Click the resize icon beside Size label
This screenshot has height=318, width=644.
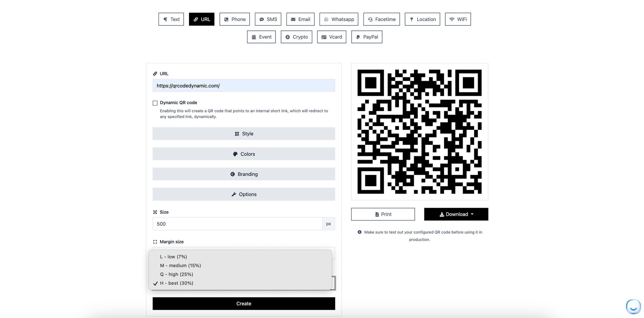pyautogui.click(x=155, y=212)
